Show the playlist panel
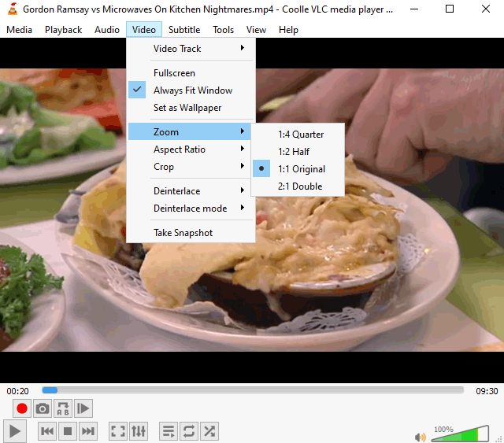The height and width of the screenshot is (443, 504). [169, 431]
